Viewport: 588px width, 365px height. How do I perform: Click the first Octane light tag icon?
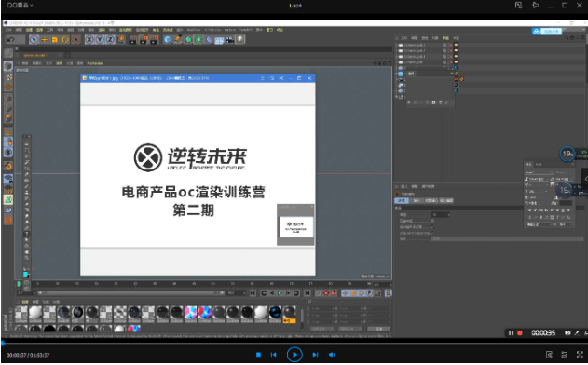[x=457, y=45]
